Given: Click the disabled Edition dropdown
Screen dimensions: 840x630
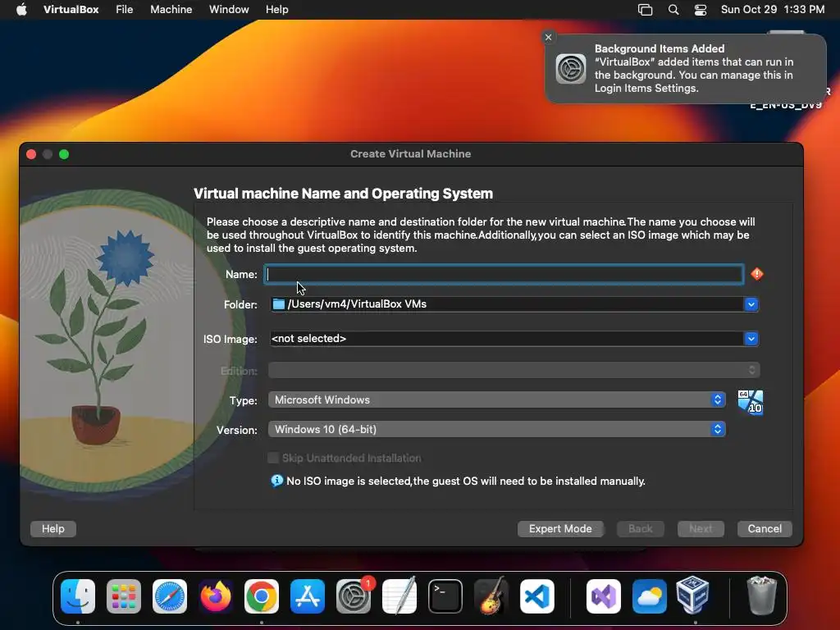Looking at the screenshot, I should pos(514,370).
